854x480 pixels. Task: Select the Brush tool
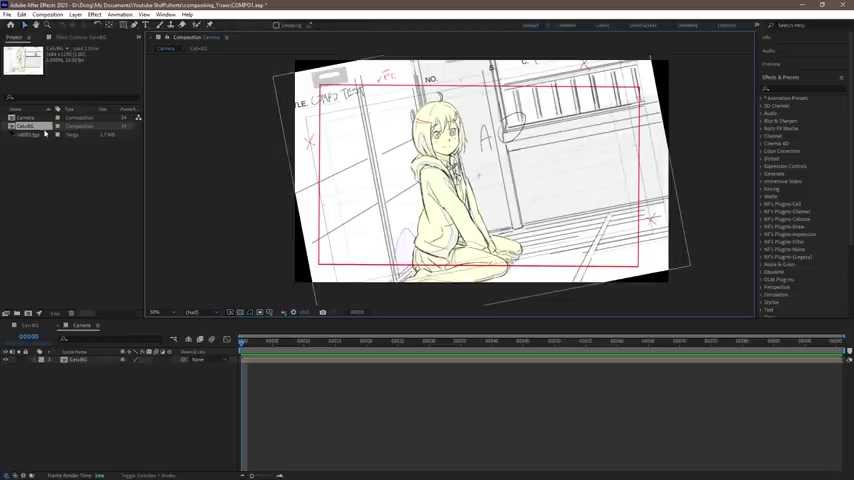click(159, 25)
